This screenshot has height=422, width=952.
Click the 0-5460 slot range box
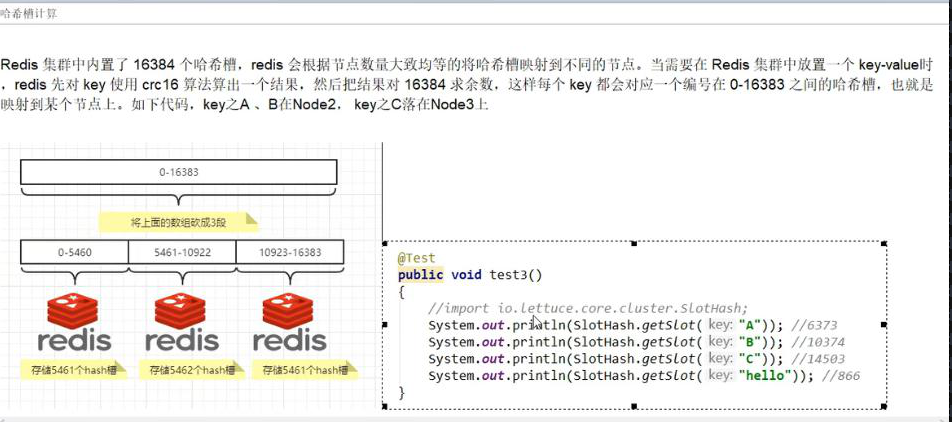75,251
